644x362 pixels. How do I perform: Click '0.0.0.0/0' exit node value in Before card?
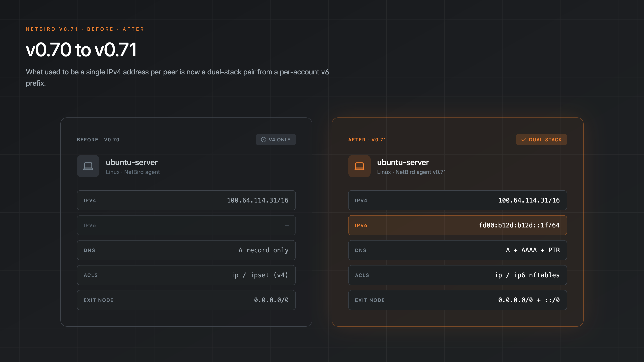click(271, 300)
